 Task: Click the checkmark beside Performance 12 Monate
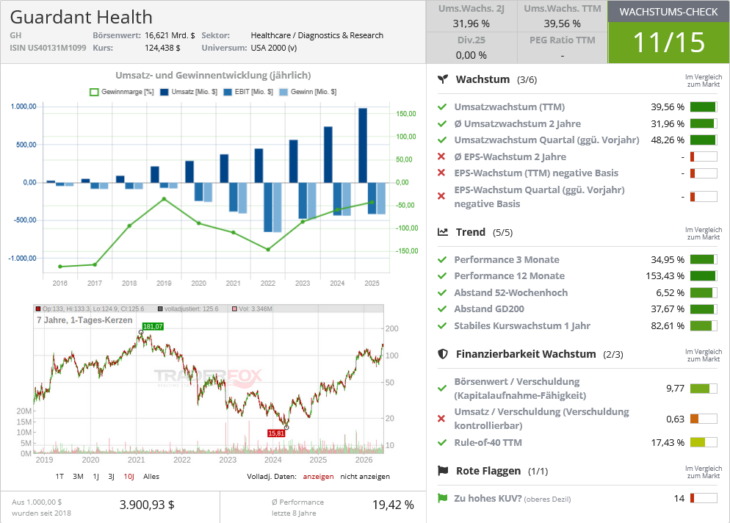[442, 276]
